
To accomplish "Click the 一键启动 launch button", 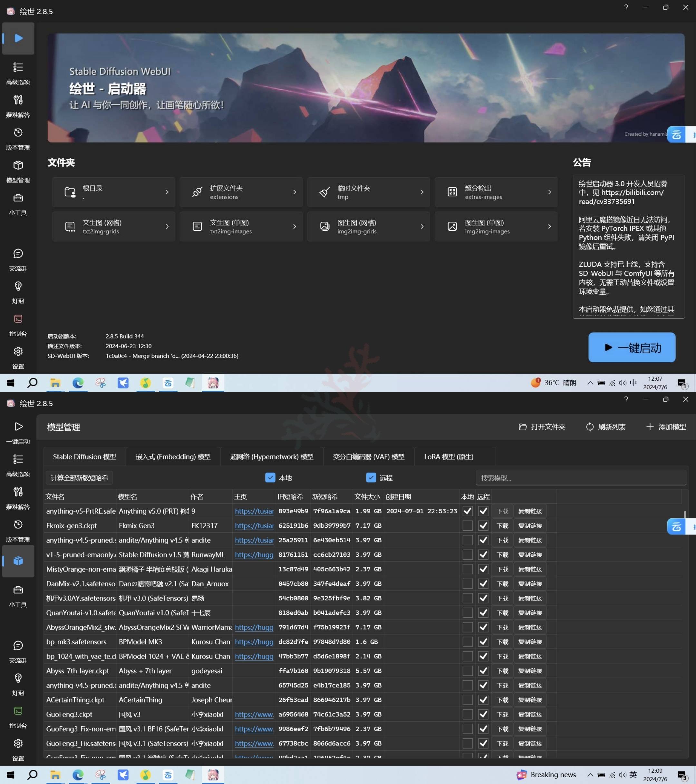I will [632, 347].
